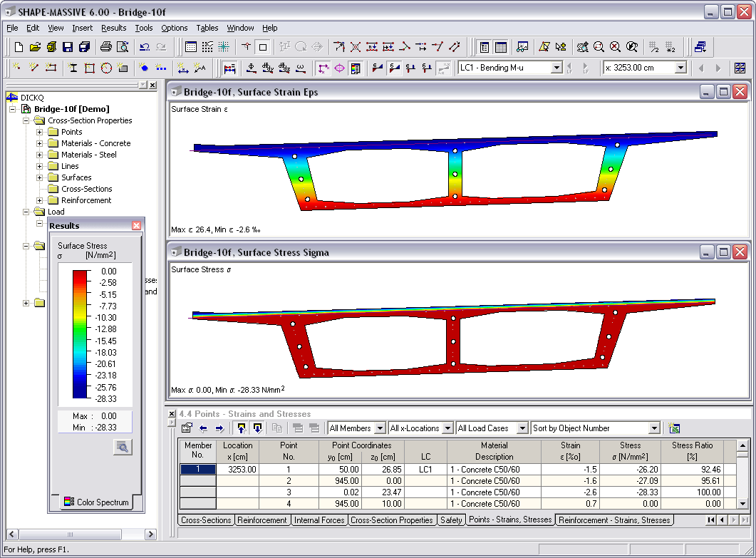Open the All Members dropdown
Screen dimensions: 756x558
click(x=380, y=428)
